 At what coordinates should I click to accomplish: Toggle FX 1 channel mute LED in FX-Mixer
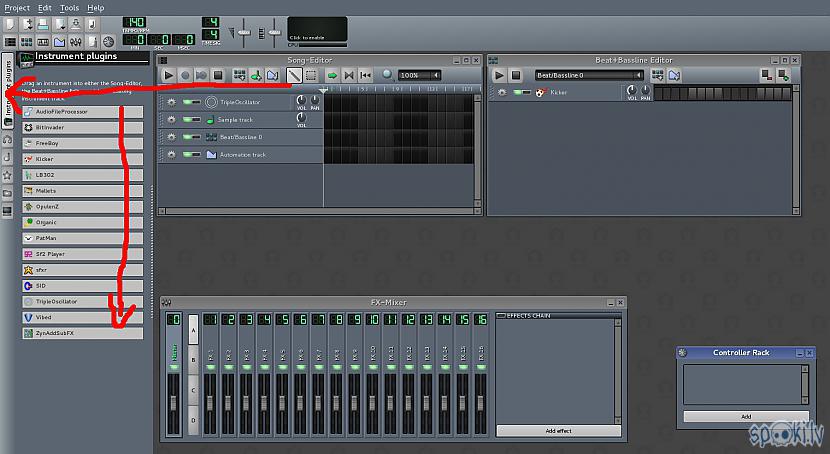[x=211, y=367]
